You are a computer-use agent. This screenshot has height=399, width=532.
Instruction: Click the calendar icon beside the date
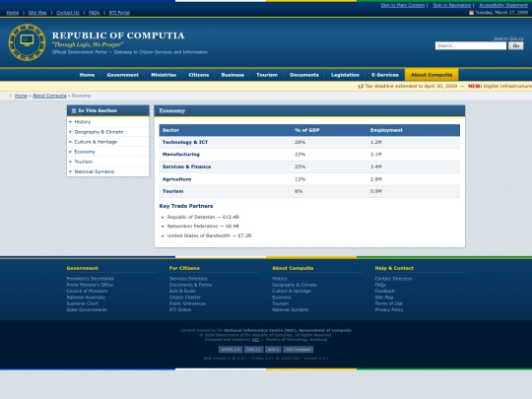pyautogui.click(x=471, y=13)
